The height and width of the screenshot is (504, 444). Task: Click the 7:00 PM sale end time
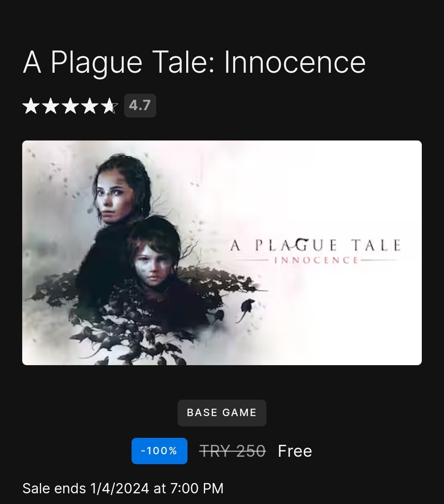[197, 488]
